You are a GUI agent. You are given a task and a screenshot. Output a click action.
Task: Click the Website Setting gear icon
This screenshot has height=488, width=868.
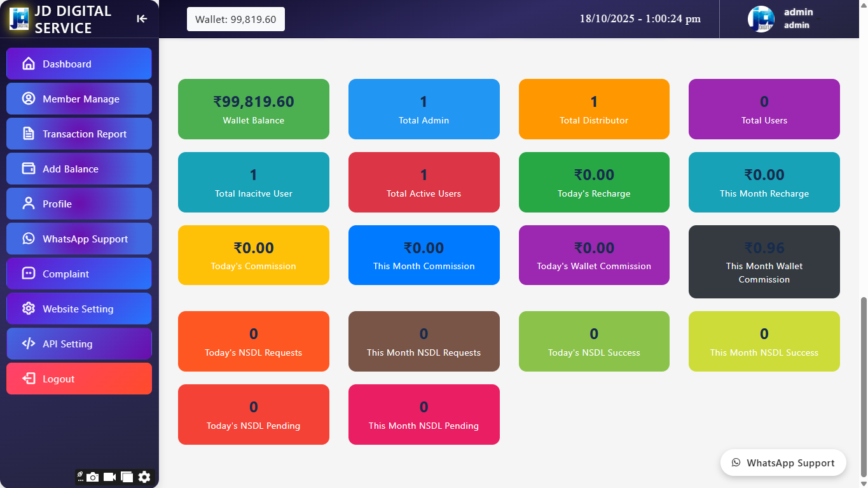pos(28,309)
